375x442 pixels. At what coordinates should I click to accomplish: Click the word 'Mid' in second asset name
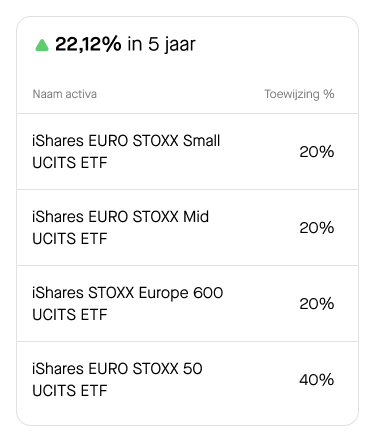click(196, 217)
